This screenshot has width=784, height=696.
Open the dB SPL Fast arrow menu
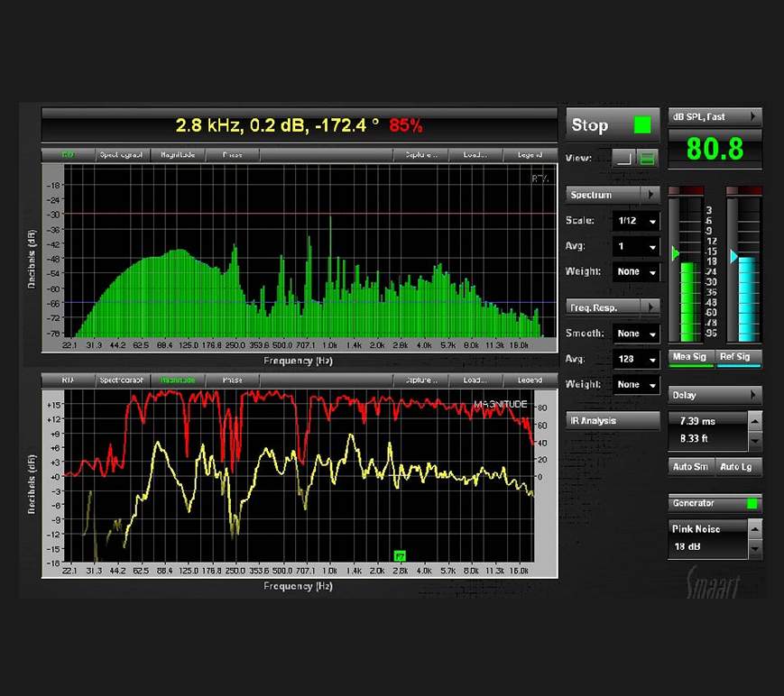tap(753, 116)
